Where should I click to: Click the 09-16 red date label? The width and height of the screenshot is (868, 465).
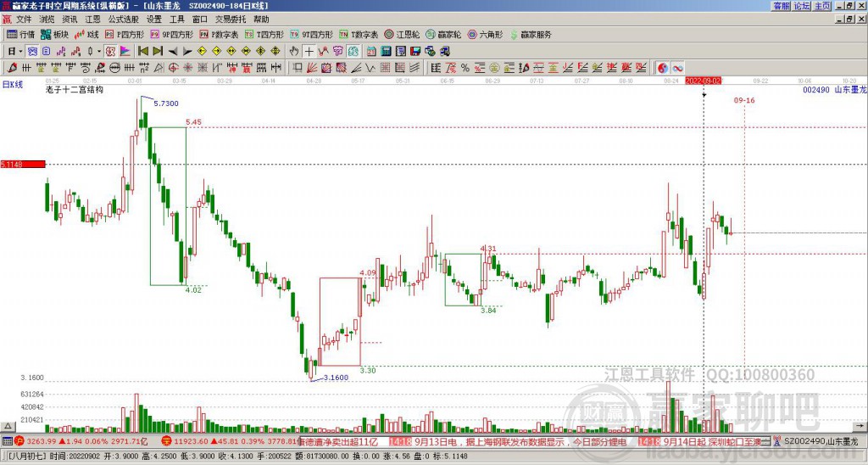[744, 100]
